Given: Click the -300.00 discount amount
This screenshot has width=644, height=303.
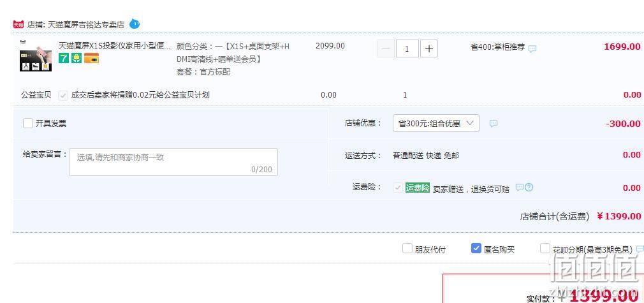Looking at the screenshot, I should pyautogui.click(x=623, y=124).
